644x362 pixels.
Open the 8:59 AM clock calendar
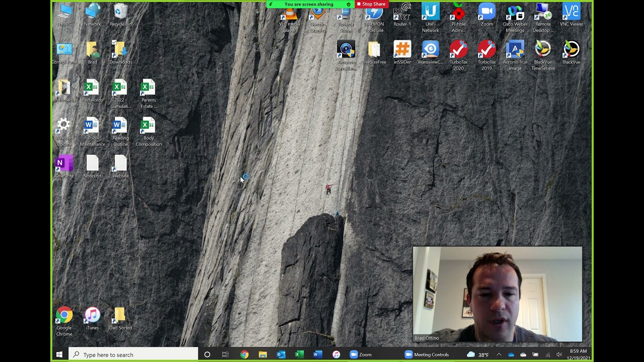[579, 354]
